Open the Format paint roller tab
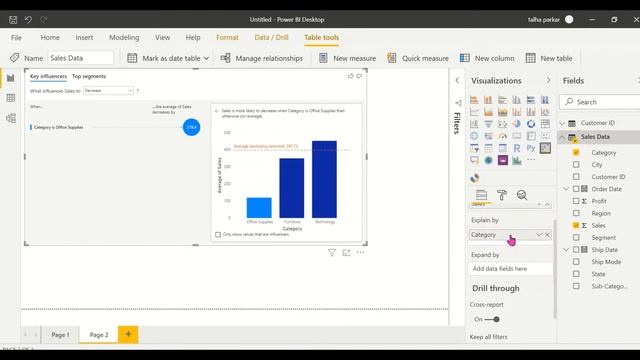The height and width of the screenshot is (360, 640). pyautogui.click(x=502, y=195)
